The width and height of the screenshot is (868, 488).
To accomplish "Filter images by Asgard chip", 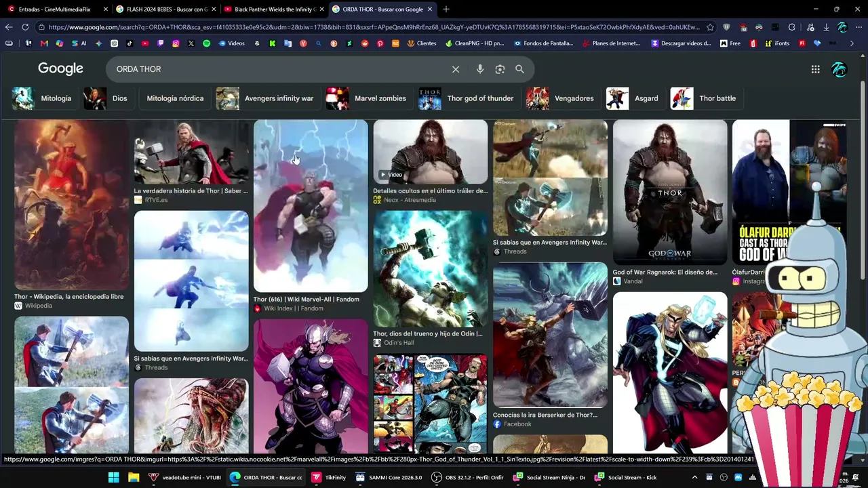I will click(635, 98).
